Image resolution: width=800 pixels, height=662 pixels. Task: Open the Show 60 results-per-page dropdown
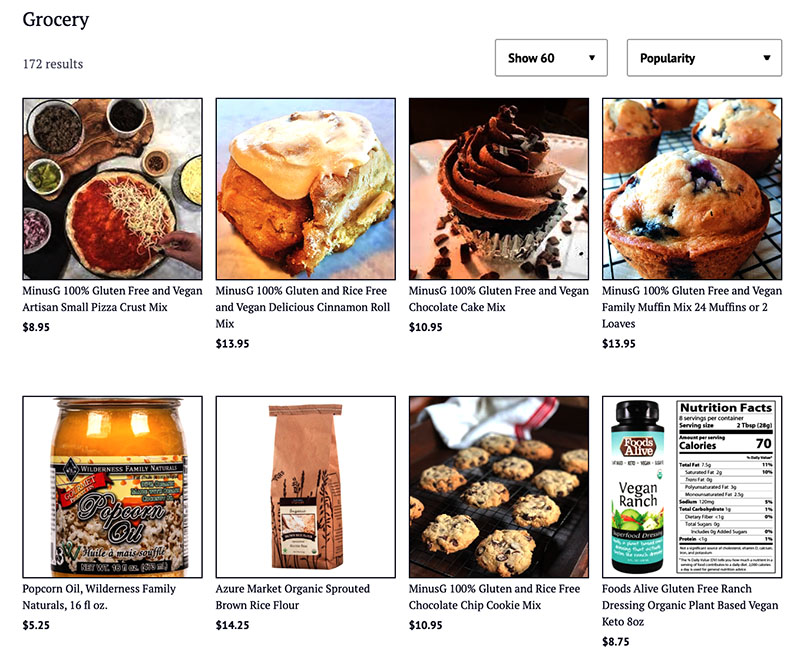[x=551, y=58]
